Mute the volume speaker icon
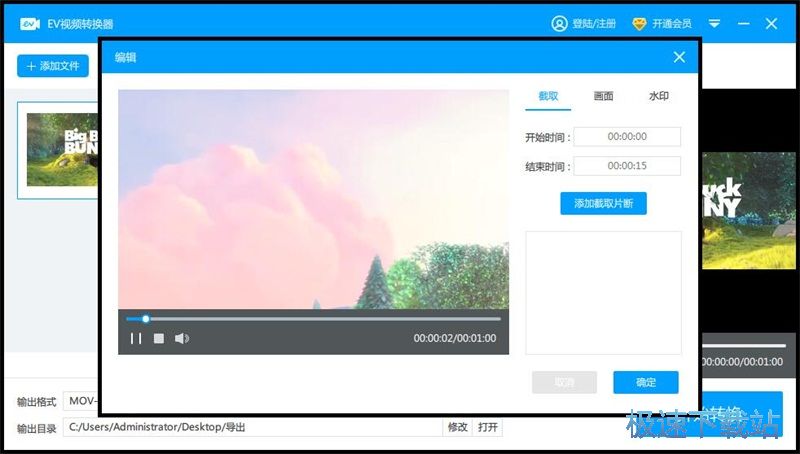Viewport: 800px width, 454px height. (182, 338)
